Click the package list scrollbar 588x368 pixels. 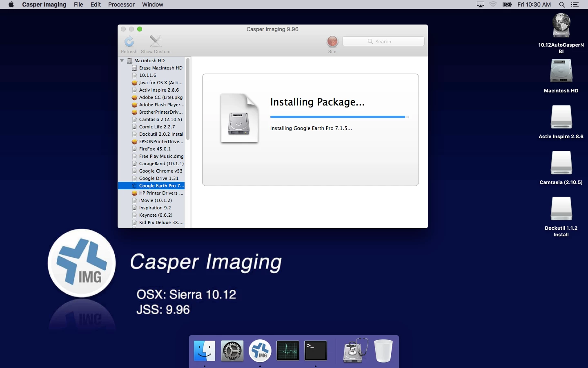[188, 99]
